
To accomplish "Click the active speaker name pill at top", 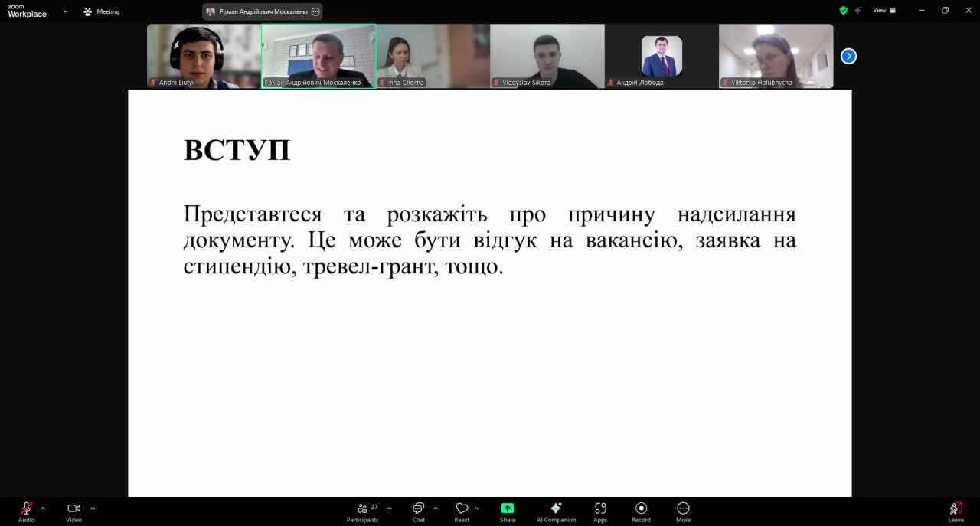I will click(263, 11).
